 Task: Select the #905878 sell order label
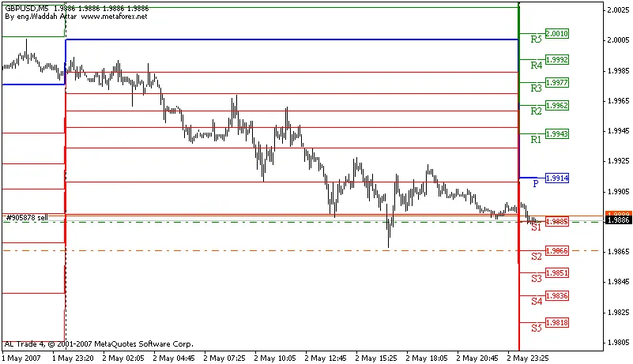pyautogui.click(x=26, y=217)
